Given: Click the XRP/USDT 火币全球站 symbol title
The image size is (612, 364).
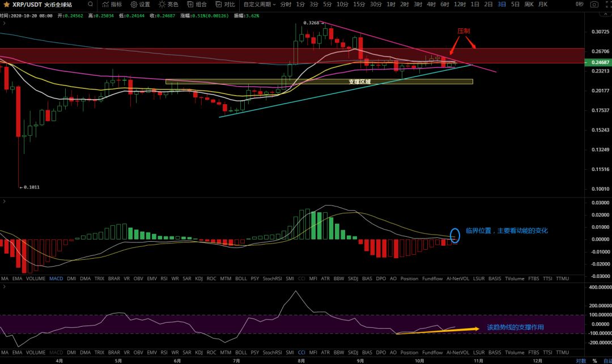Looking at the screenshot, I should [x=42, y=5].
